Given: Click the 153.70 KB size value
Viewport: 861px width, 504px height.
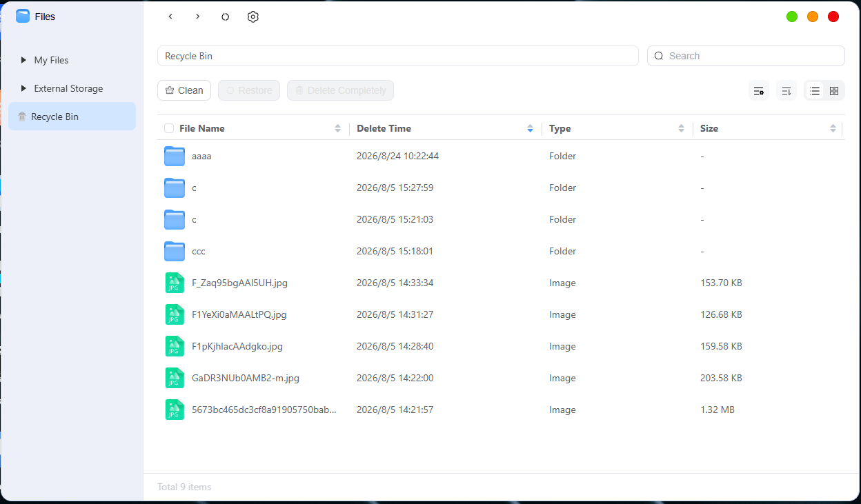Looking at the screenshot, I should click(721, 283).
